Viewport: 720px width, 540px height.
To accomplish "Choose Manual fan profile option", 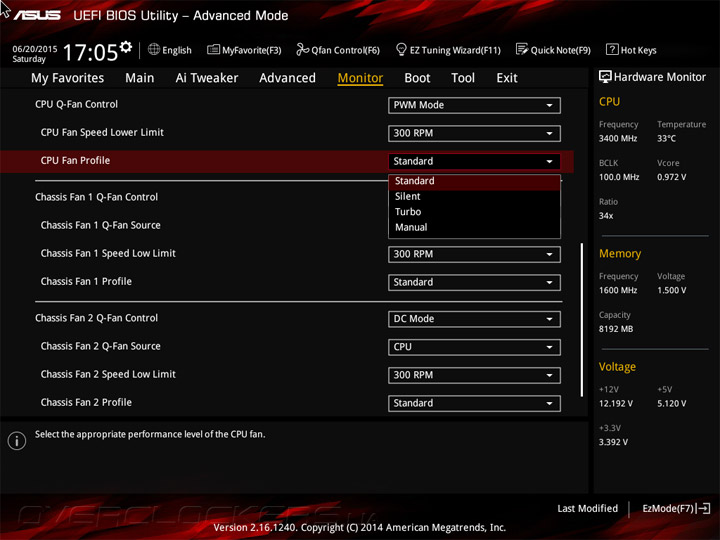I will coord(474,228).
